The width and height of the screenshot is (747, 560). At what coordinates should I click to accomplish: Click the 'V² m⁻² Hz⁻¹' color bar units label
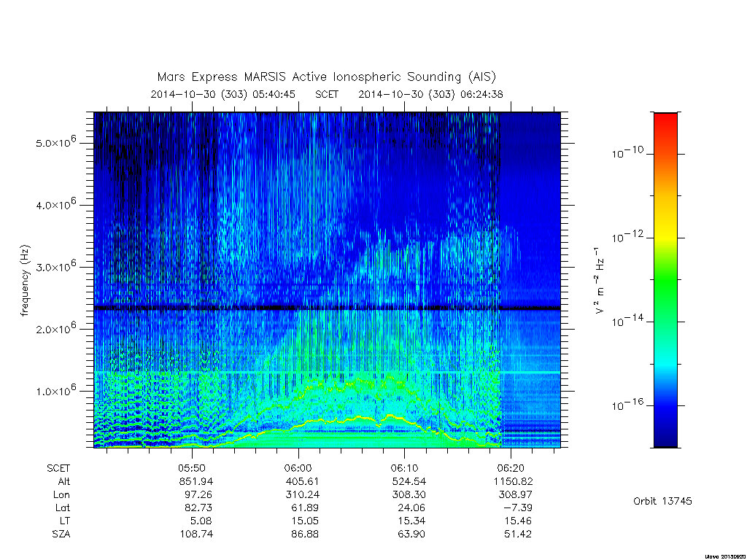600,281
